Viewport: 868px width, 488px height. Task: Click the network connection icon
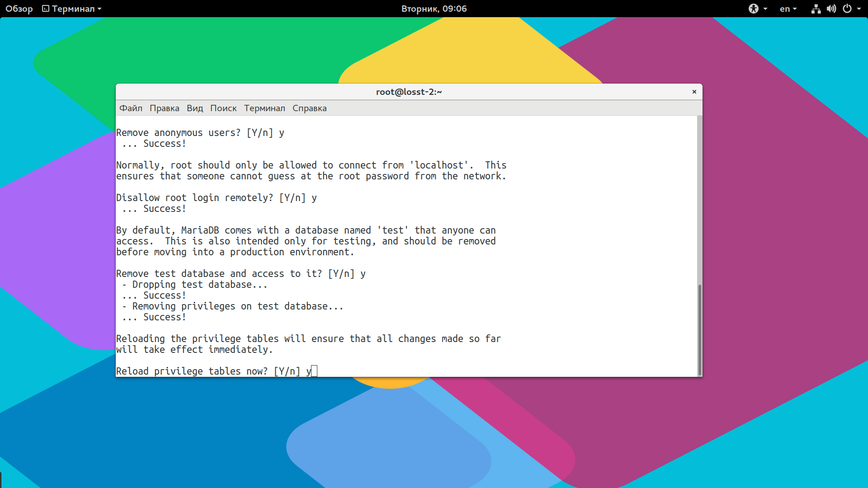(816, 9)
